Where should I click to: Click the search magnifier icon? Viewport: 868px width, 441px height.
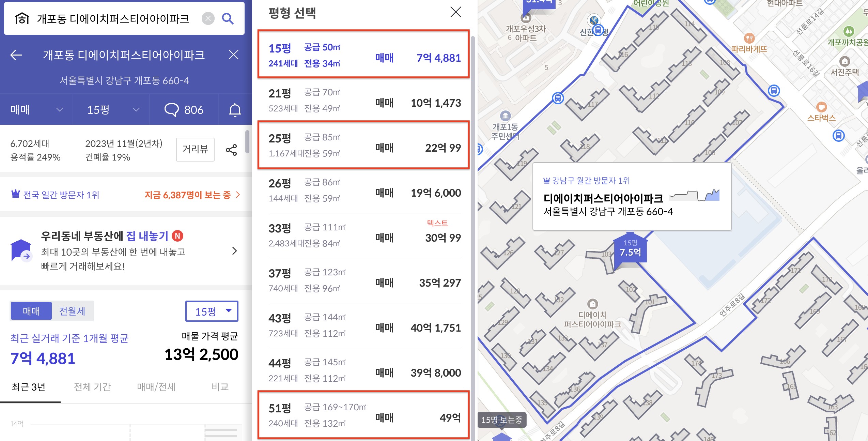click(x=228, y=18)
